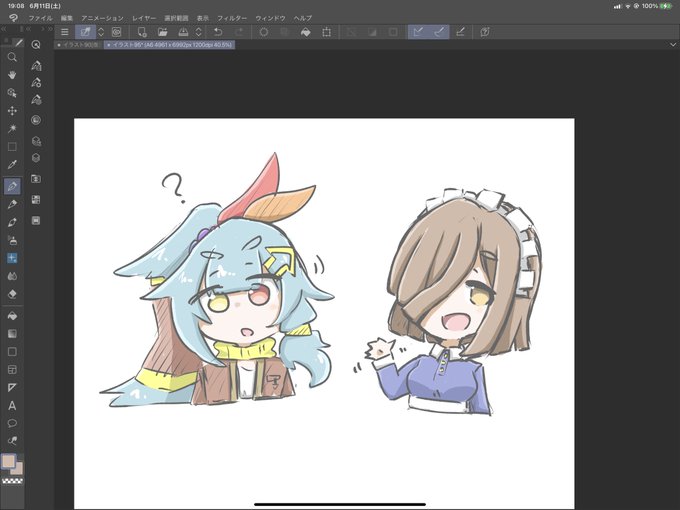Select the Eraser tool
680x510 pixels.
pyautogui.click(x=12, y=294)
